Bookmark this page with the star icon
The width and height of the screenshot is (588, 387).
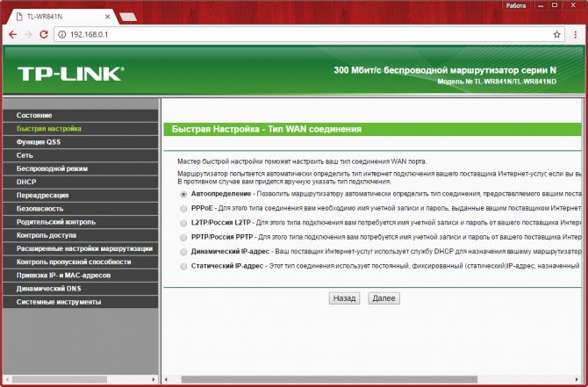tap(556, 34)
